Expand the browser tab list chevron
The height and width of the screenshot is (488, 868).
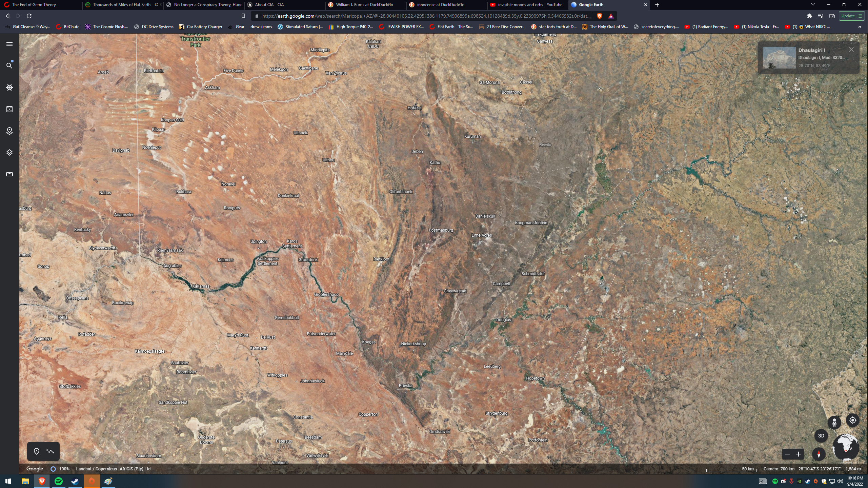point(813,5)
